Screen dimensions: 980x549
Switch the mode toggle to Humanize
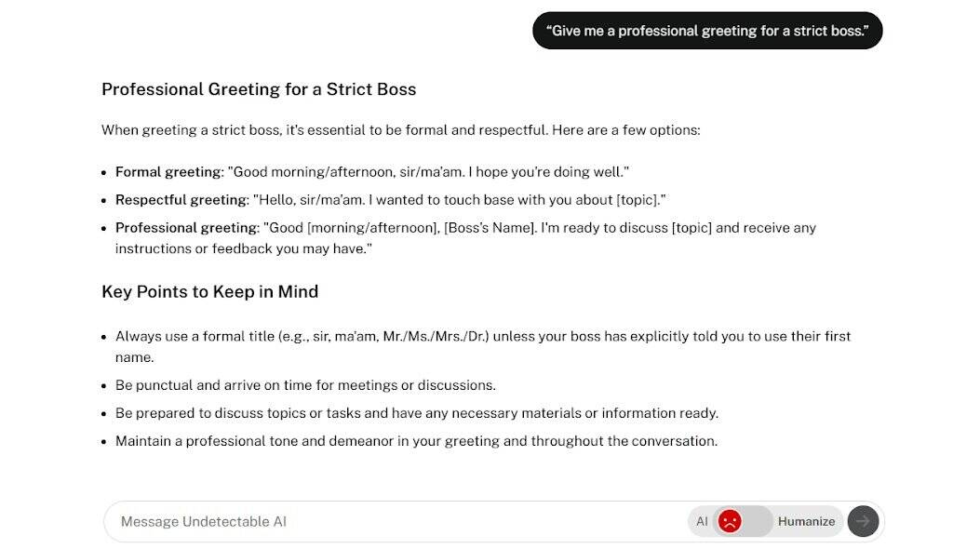tap(806, 521)
